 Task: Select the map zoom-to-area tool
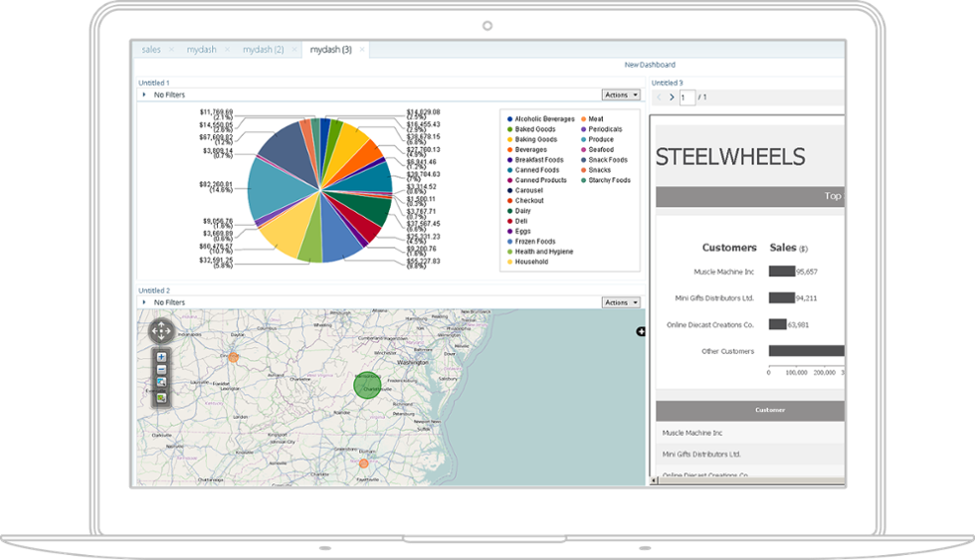(161, 382)
